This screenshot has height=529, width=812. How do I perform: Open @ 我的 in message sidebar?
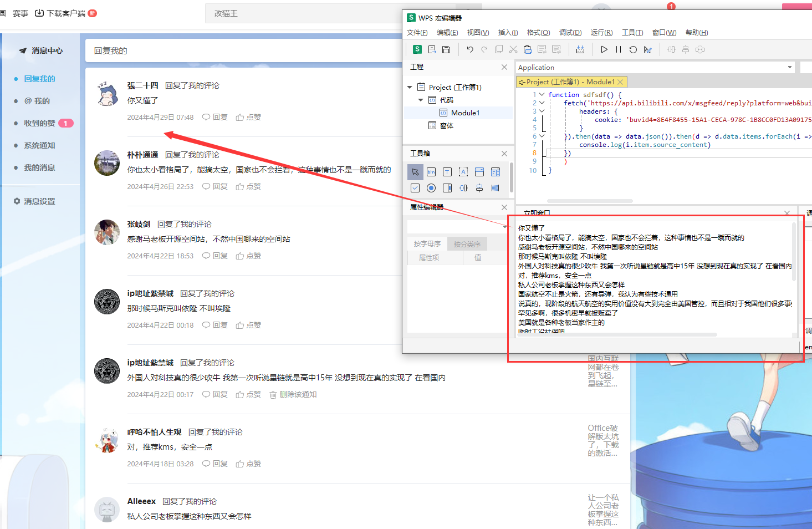(37, 101)
